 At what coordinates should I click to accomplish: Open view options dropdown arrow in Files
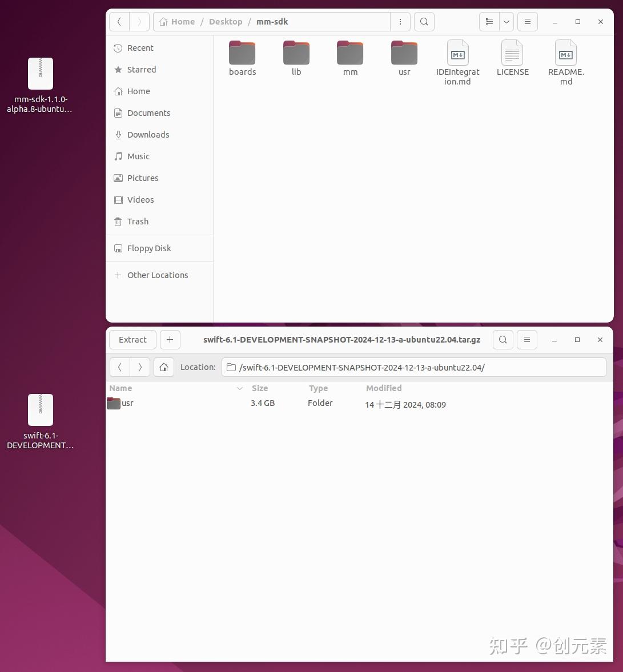[x=507, y=22]
